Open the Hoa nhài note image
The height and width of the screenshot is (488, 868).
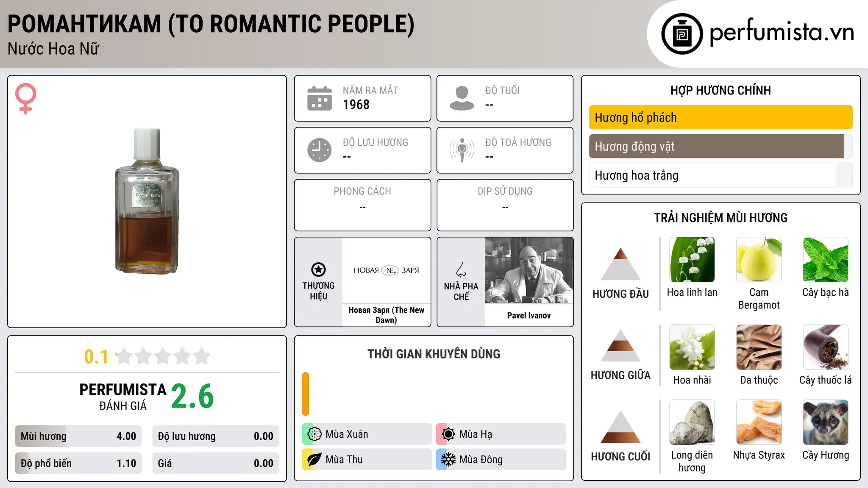coord(692,347)
